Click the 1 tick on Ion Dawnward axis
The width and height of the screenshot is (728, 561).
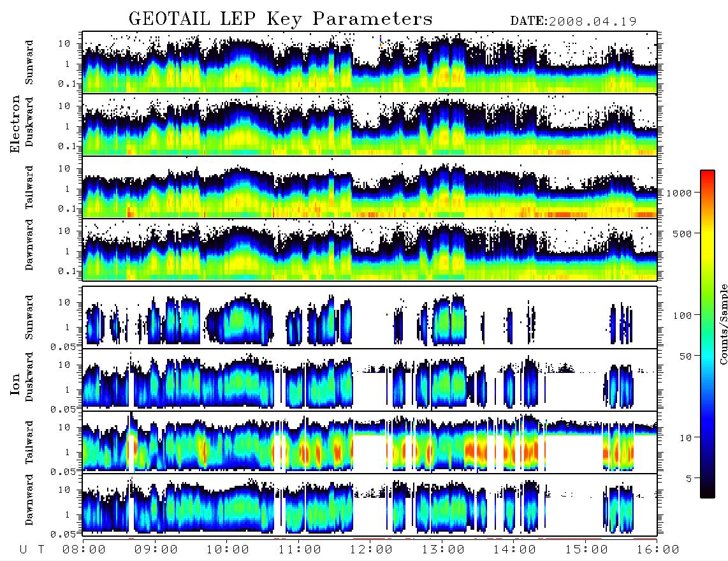(x=68, y=514)
